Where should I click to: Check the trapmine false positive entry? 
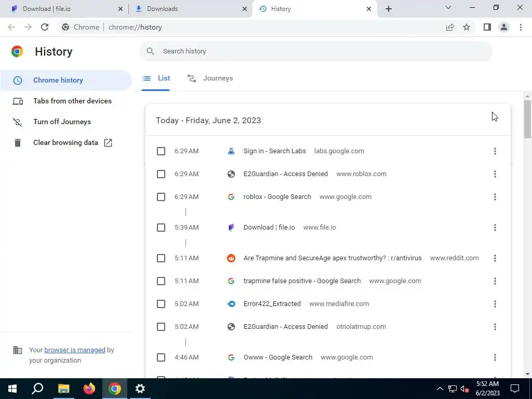161,281
